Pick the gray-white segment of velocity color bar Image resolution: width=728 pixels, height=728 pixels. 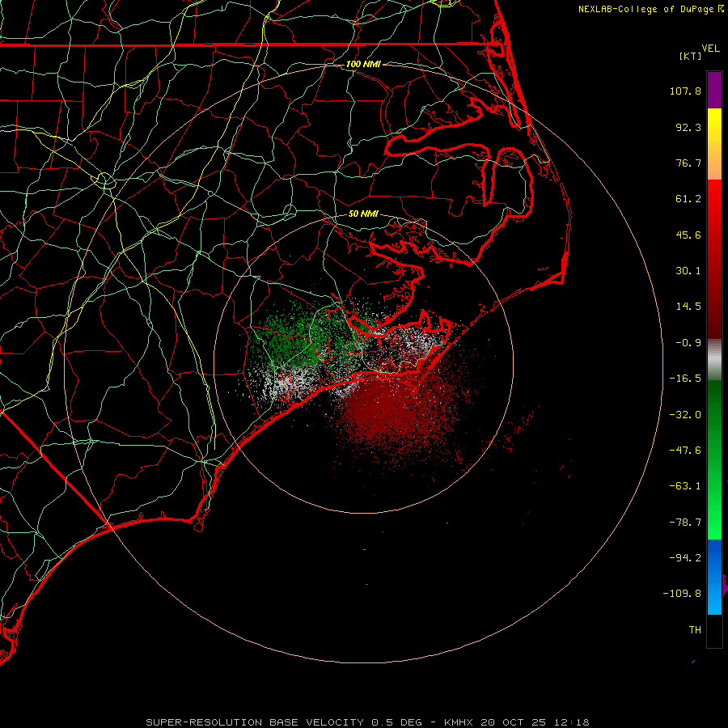click(714, 360)
